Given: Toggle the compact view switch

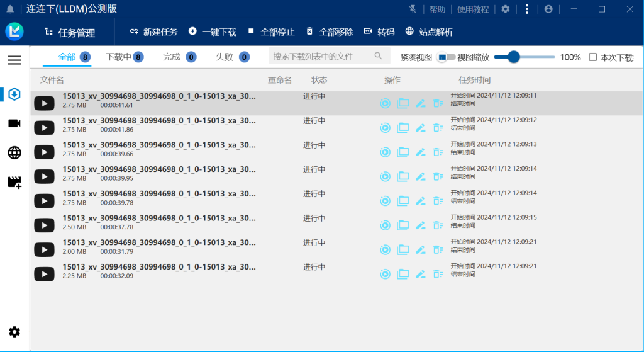Looking at the screenshot, I should point(446,57).
